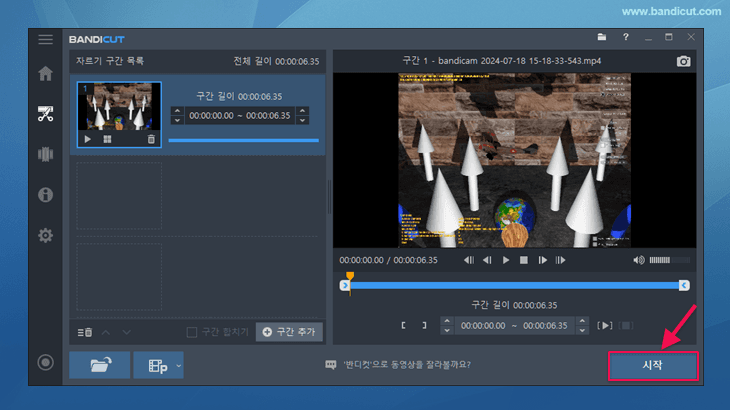Go to Home in sidebar
The image size is (730, 410).
coord(45,74)
